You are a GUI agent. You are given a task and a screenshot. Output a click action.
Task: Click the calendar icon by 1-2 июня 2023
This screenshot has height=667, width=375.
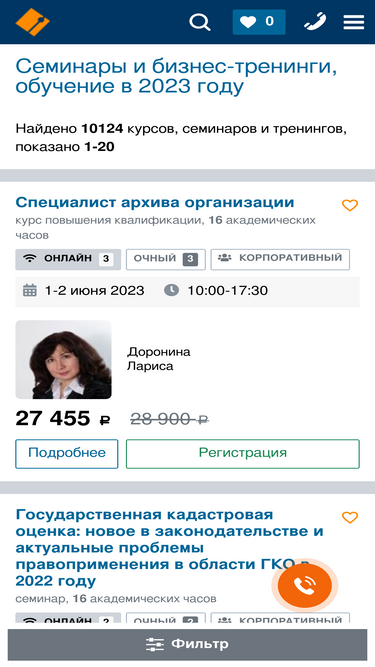coord(29,291)
